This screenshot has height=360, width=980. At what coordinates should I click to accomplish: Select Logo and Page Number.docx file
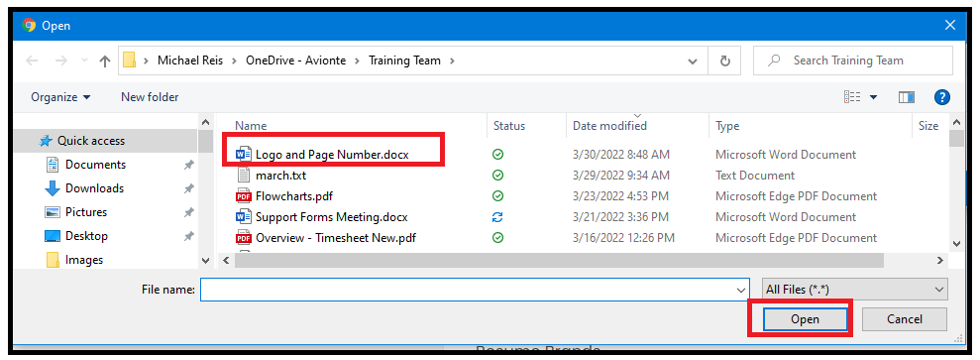point(332,155)
